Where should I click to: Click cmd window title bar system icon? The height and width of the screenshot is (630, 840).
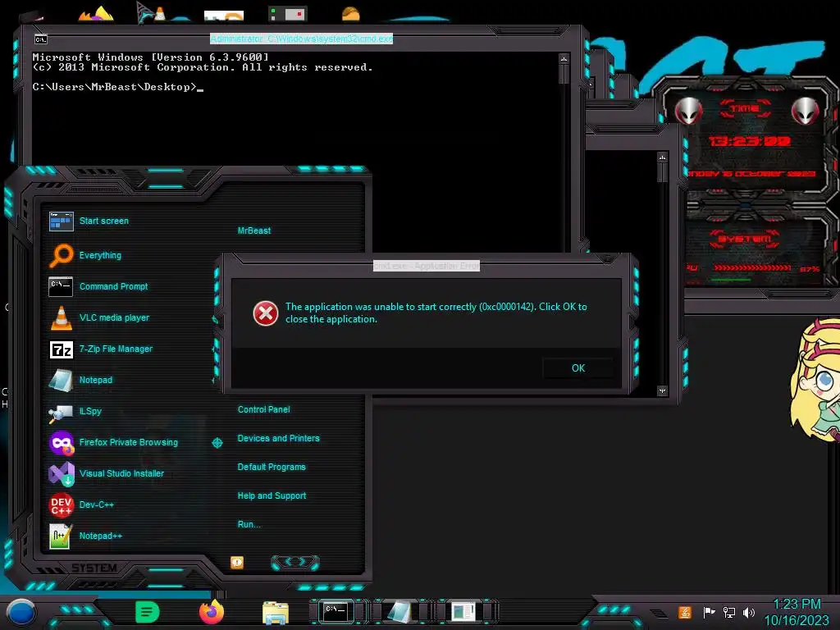pyautogui.click(x=41, y=39)
